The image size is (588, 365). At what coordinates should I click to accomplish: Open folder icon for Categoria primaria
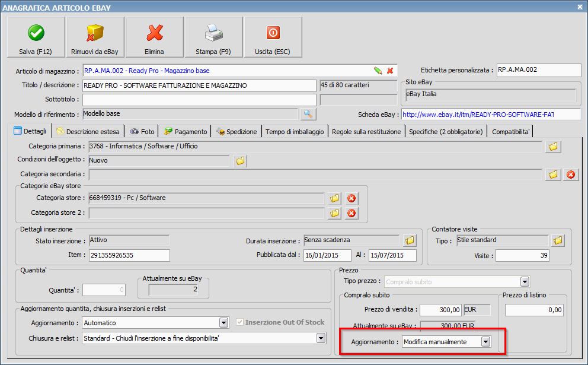click(x=553, y=147)
